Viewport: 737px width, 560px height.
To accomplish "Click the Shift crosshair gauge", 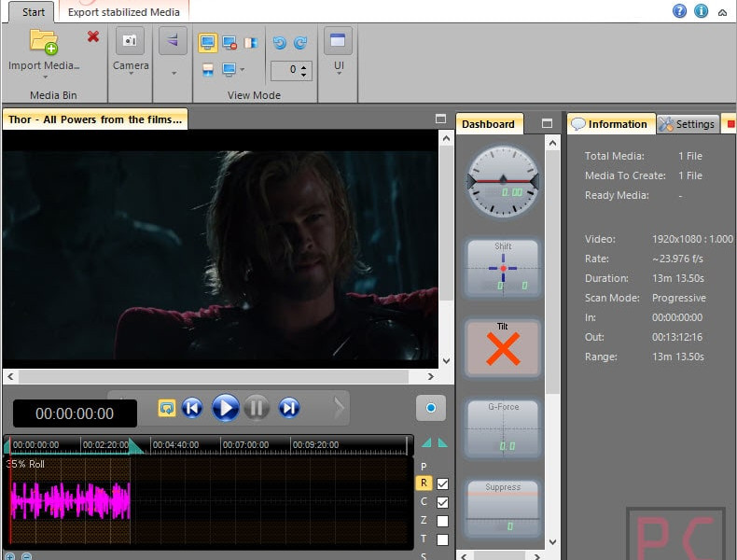I will click(503, 268).
